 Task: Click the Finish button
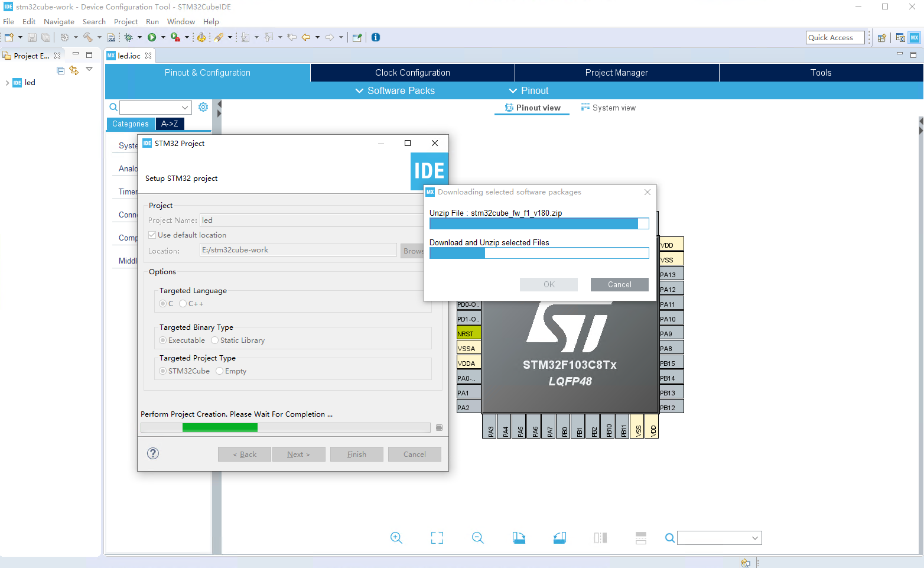(357, 454)
